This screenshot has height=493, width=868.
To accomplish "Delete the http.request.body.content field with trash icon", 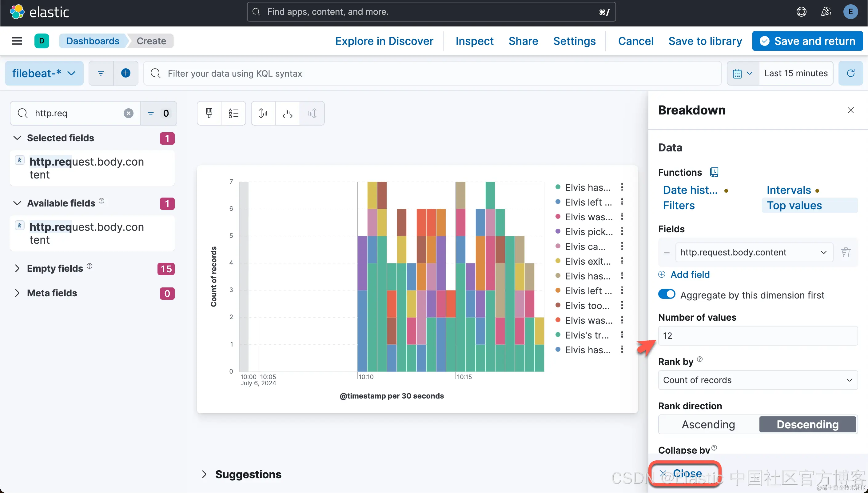I will click(845, 252).
